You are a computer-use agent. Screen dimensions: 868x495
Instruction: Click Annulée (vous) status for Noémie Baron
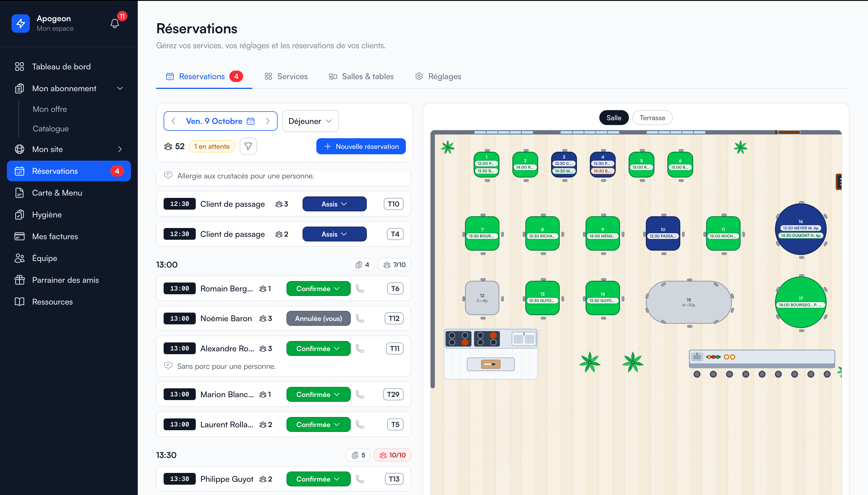coord(318,319)
